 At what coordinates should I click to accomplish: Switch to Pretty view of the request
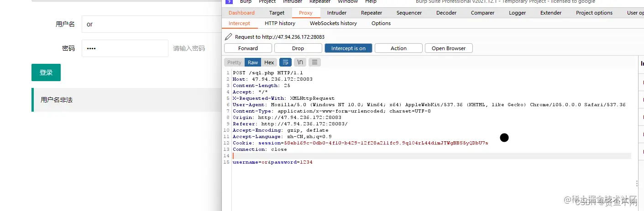(234, 62)
